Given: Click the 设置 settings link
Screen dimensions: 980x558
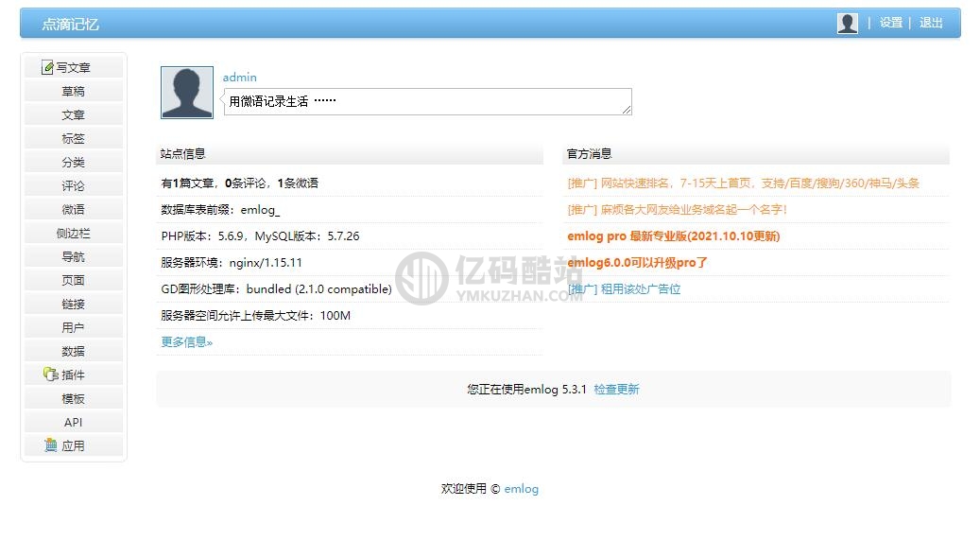Looking at the screenshot, I should click(891, 23).
